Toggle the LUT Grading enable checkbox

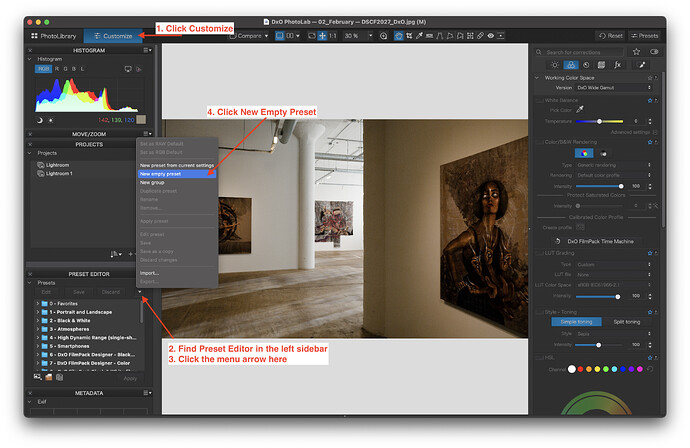pyautogui.click(x=540, y=253)
